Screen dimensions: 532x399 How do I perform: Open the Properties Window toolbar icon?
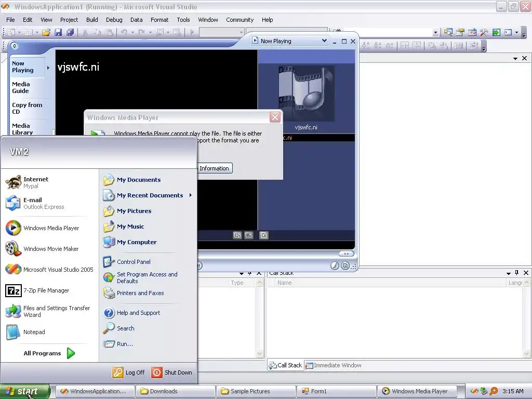[x=460, y=32]
